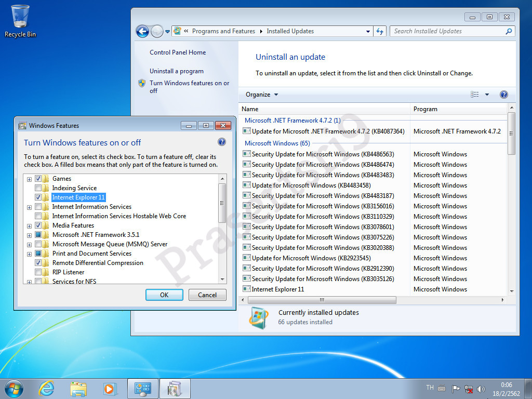The width and height of the screenshot is (532, 399).
Task: Check the RIP Listener checkbox
Action: coord(38,272)
